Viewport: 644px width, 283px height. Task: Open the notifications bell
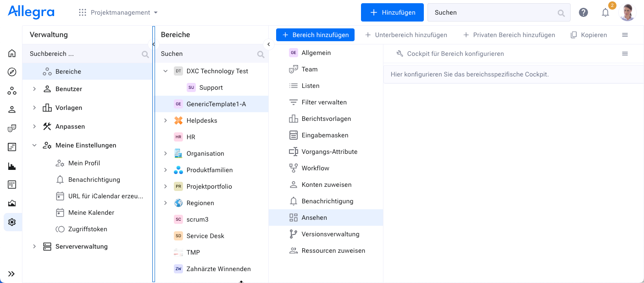(605, 12)
